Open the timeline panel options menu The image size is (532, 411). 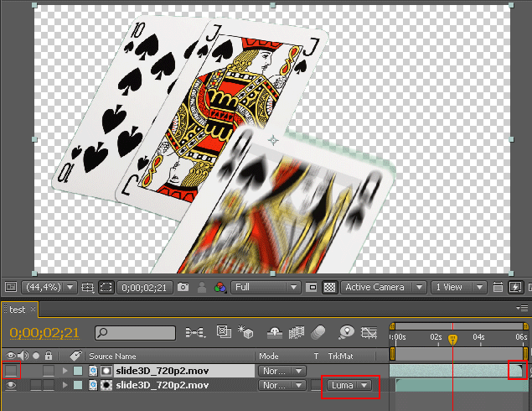(x=522, y=308)
